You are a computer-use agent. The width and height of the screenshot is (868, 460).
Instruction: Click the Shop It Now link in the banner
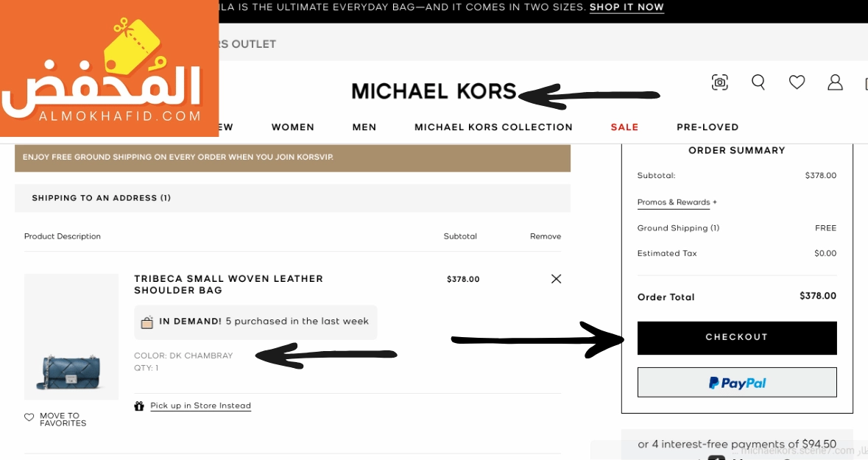click(627, 7)
